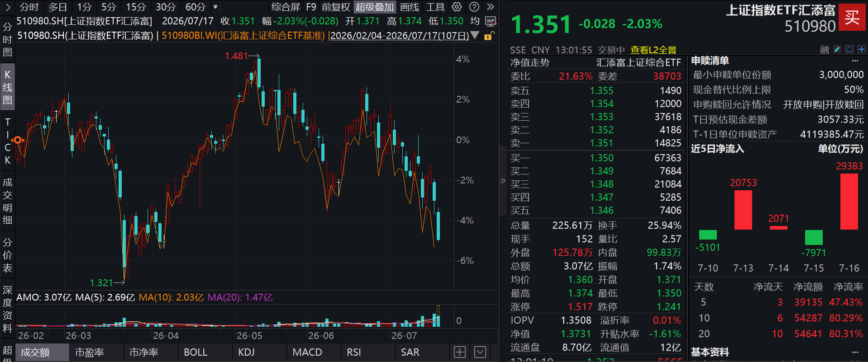
Task: Switch to the MACD indicator tab
Action: 307,352
